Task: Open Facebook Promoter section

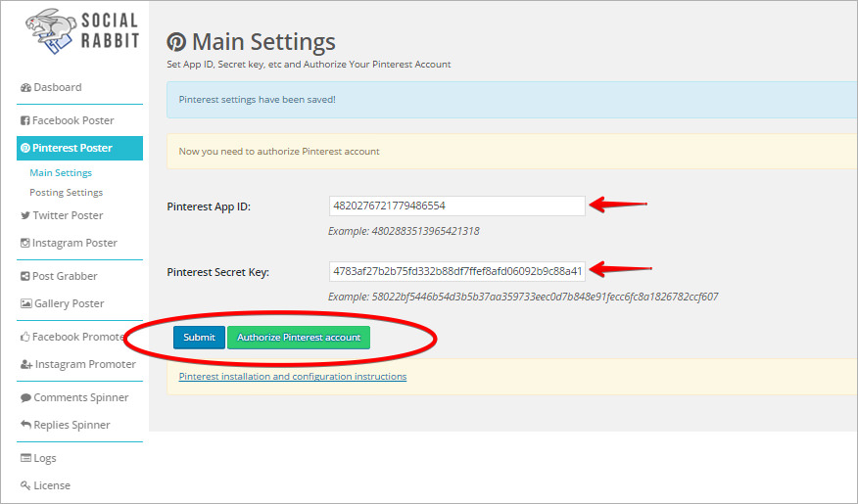Action: pos(80,337)
